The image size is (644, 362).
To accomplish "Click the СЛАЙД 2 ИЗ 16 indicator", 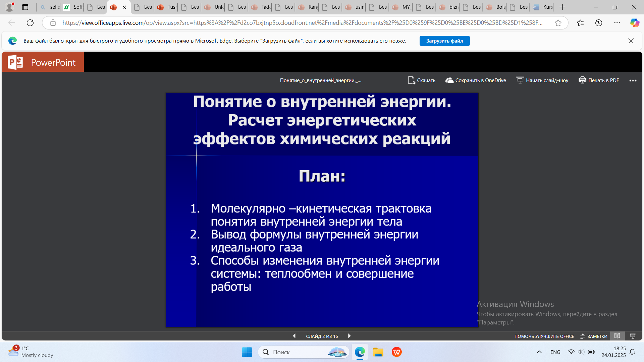I will point(322,336).
